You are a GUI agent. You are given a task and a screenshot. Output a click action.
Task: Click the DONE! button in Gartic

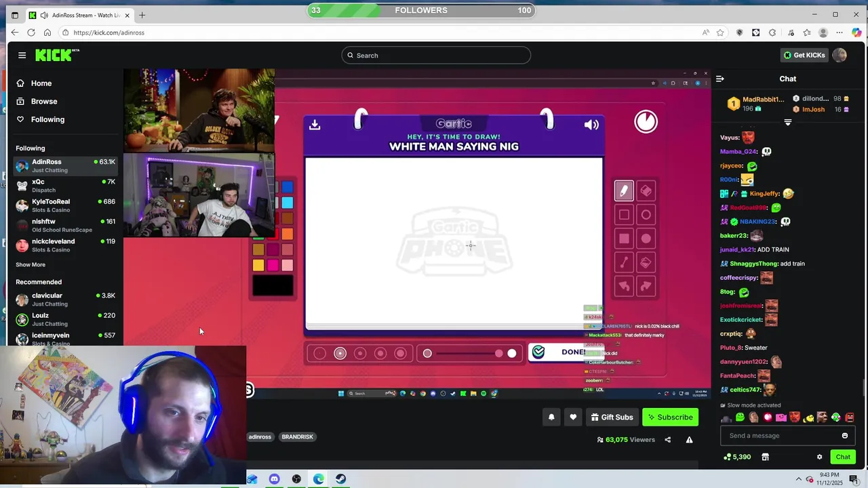tap(566, 352)
